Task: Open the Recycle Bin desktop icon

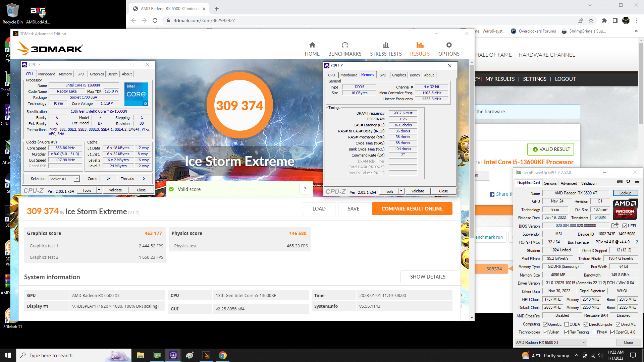Action: [x=12, y=14]
